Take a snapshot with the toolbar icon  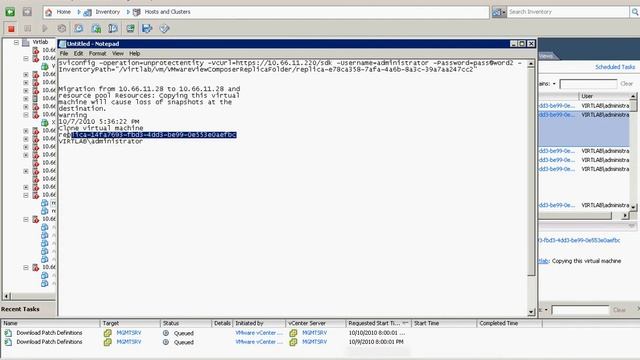pos(79,29)
